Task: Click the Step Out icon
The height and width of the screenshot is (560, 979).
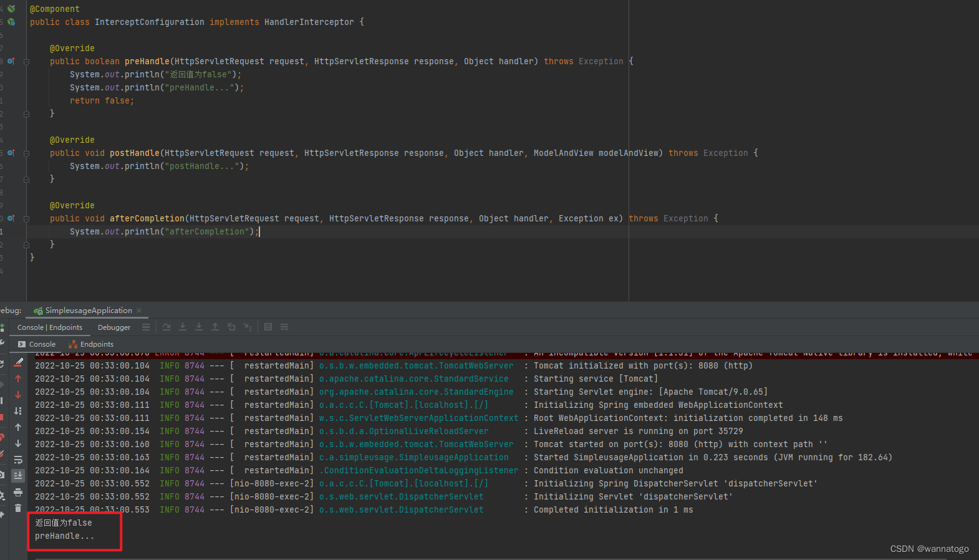Action: click(x=215, y=327)
